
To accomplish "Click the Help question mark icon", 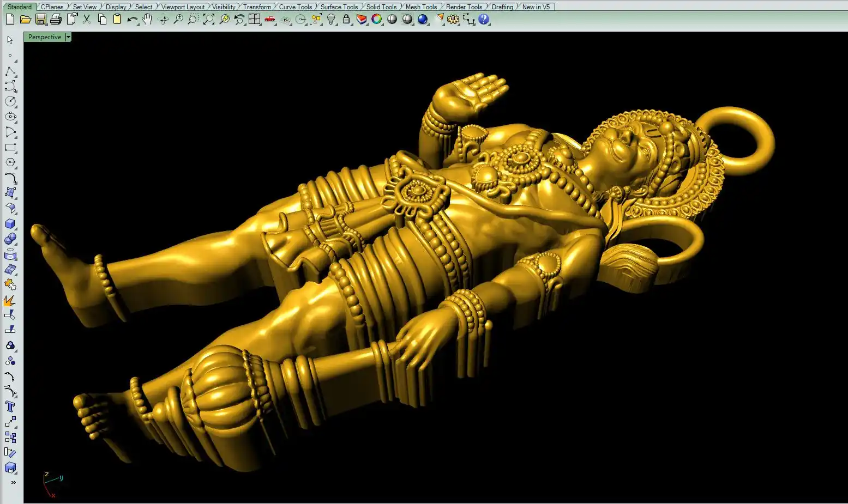I will [x=484, y=20].
